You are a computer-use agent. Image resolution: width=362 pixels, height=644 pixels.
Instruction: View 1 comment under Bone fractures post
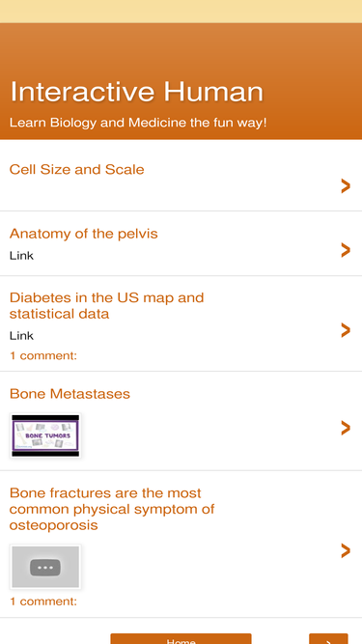(43, 602)
